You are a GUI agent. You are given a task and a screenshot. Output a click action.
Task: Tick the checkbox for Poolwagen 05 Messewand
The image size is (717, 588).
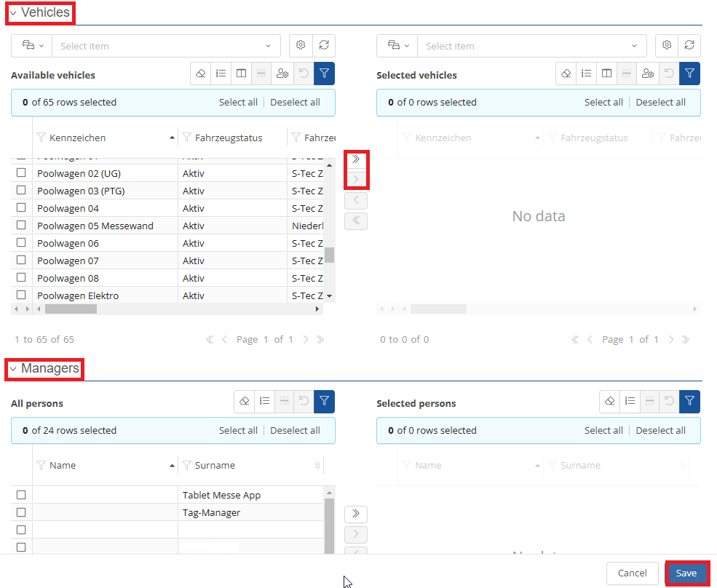tap(21, 226)
